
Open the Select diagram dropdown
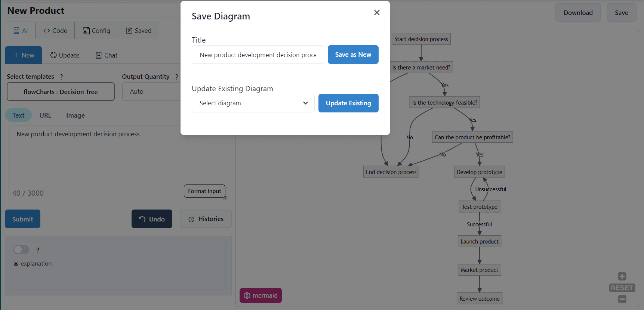click(253, 103)
